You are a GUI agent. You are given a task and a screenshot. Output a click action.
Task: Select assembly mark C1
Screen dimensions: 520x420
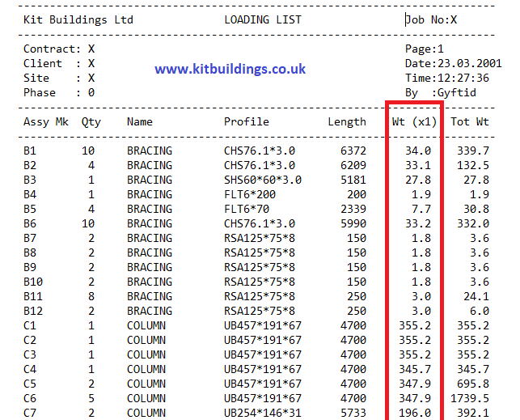coord(29,325)
